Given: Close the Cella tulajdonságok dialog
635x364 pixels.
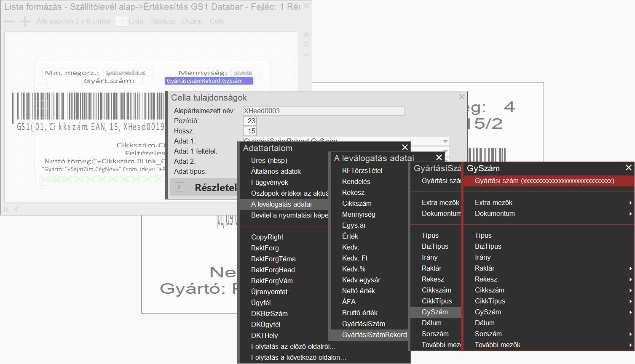Looking at the screenshot, I should (462, 97).
